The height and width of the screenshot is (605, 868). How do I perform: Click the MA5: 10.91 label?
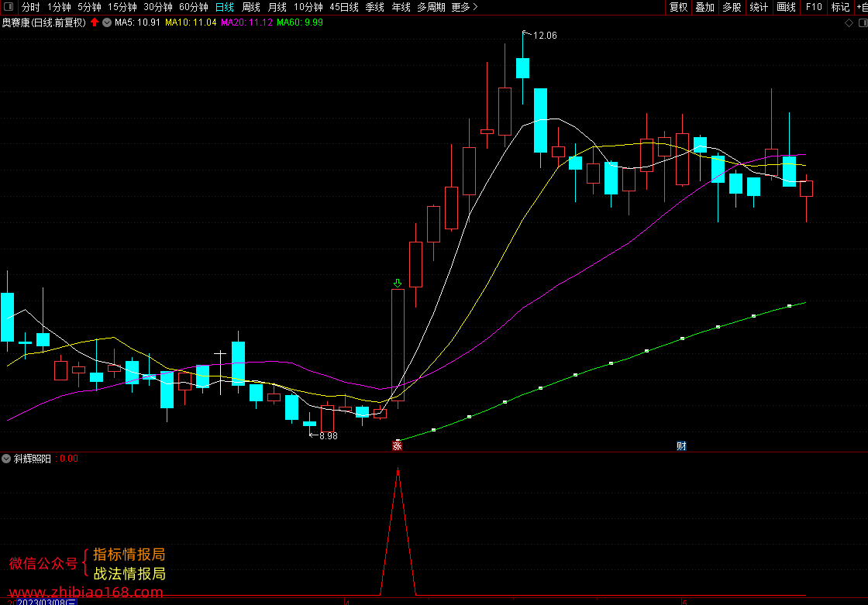pyautogui.click(x=137, y=22)
